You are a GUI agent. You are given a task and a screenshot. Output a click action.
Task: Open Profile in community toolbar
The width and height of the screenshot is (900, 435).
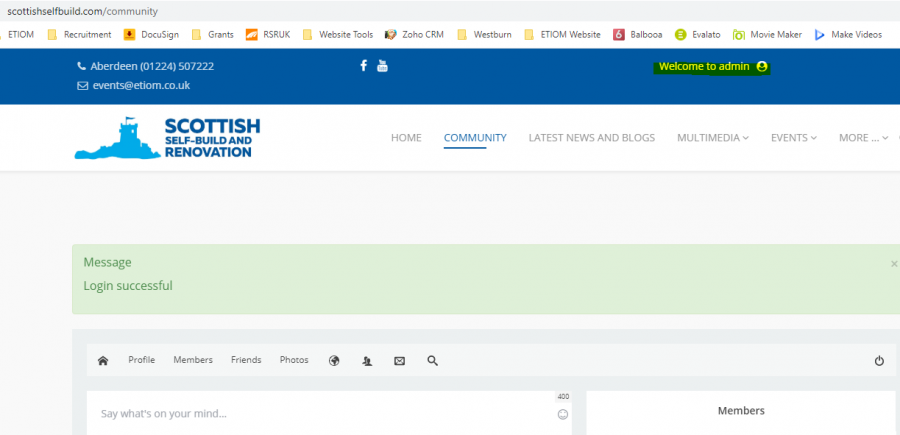click(142, 360)
